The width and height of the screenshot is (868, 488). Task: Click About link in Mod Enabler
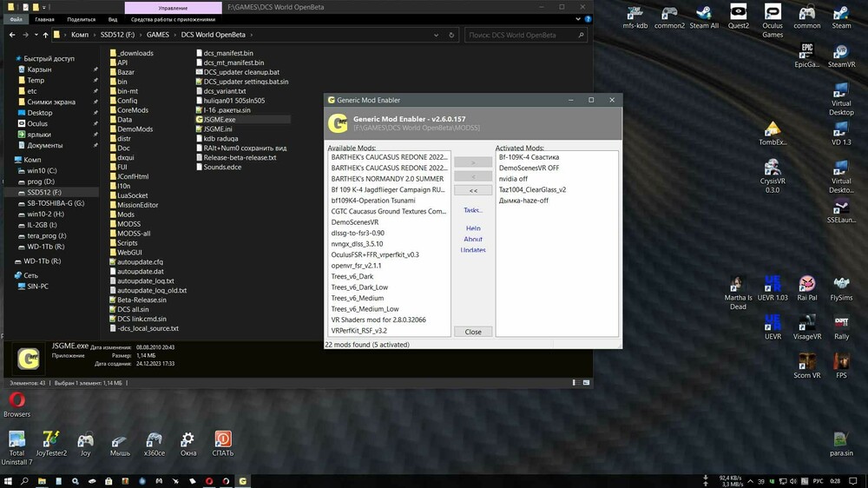(473, 240)
